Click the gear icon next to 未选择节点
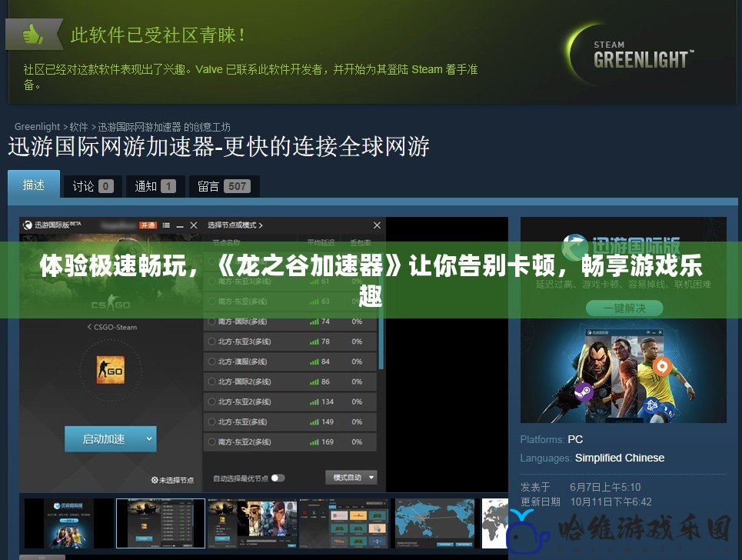The width and height of the screenshot is (742, 560). coord(155,480)
